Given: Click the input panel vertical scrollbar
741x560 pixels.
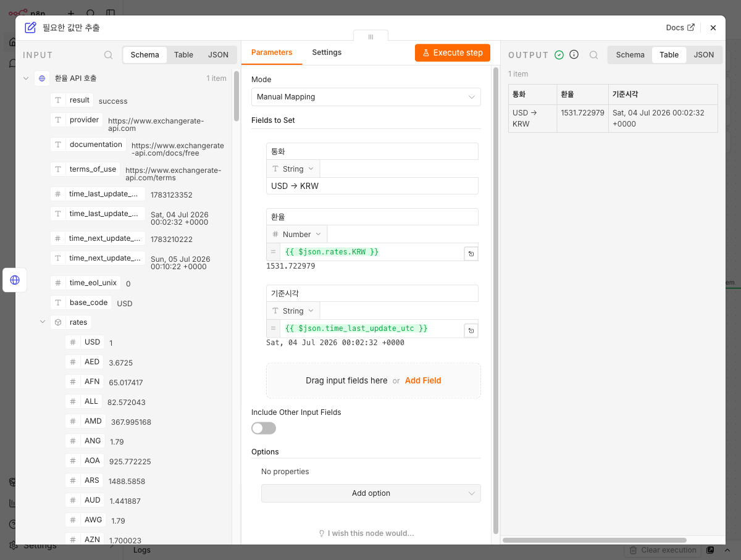Looking at the screenshot, I should coord(236,96).
